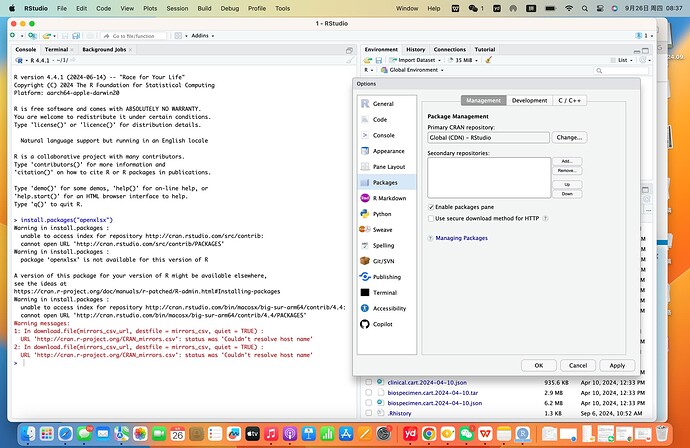Open Safari from the Dock
This screenshot has height=448, width=690.
(66, 434)
